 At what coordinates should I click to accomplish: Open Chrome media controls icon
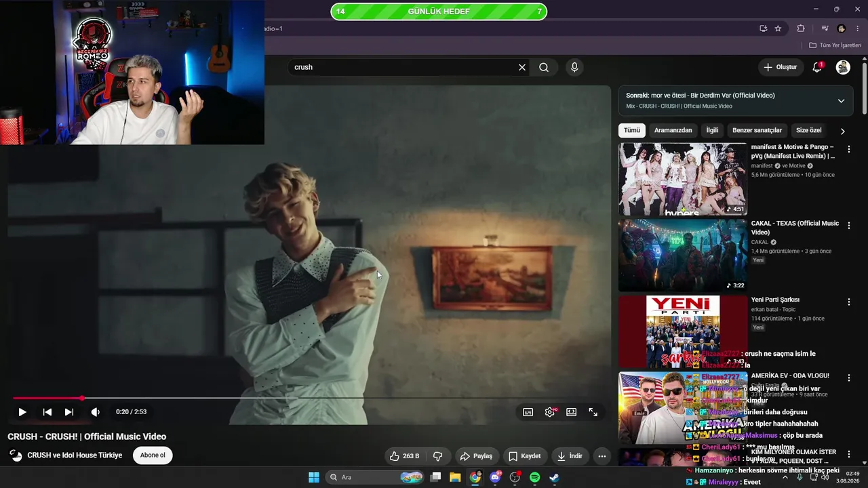(825, 28)
